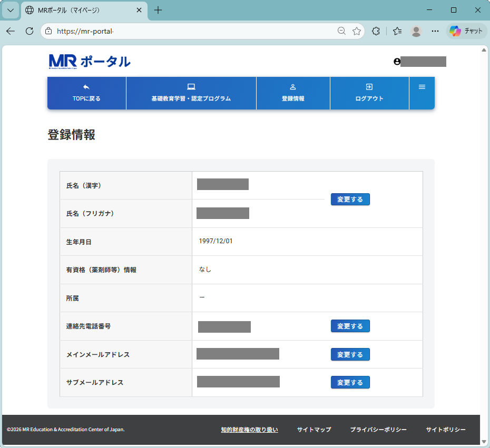490x448 pixels.
Task: Open the browser extensions puzzle icon
Action: coord(376,31)
